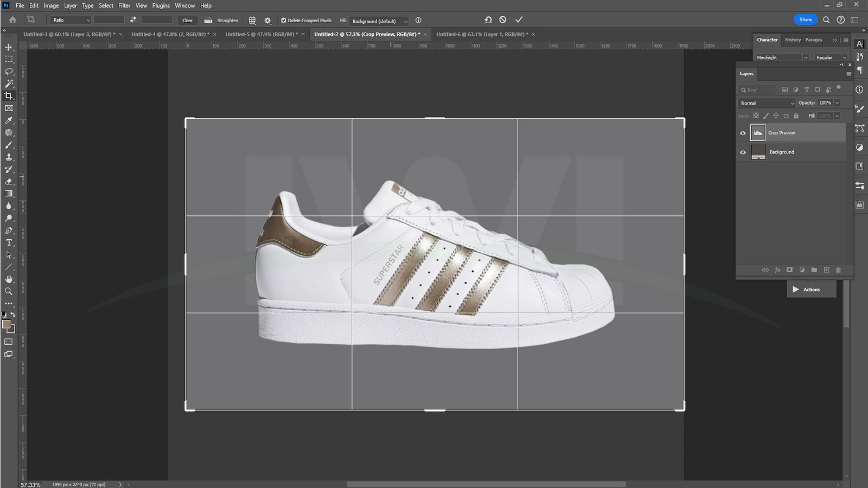The width and height of the screenshot is (868, 488).
Task: Reset the crop box
Action: point(488,20)
